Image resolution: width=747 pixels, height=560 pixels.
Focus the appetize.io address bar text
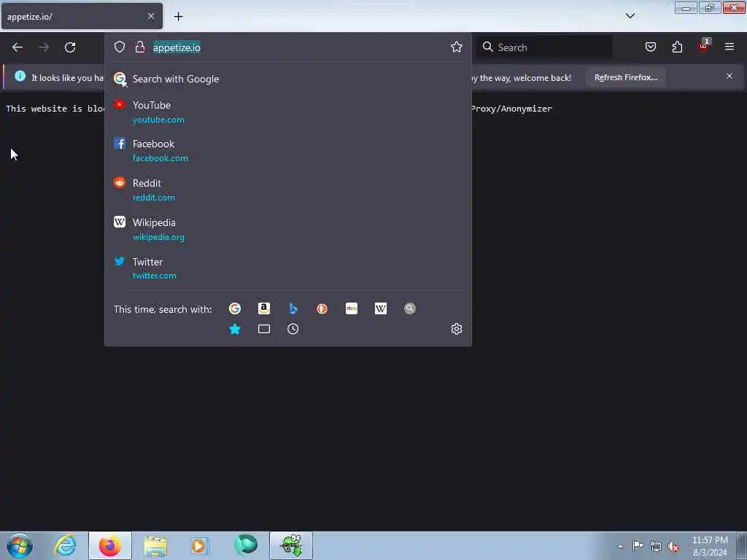[177, 47]
